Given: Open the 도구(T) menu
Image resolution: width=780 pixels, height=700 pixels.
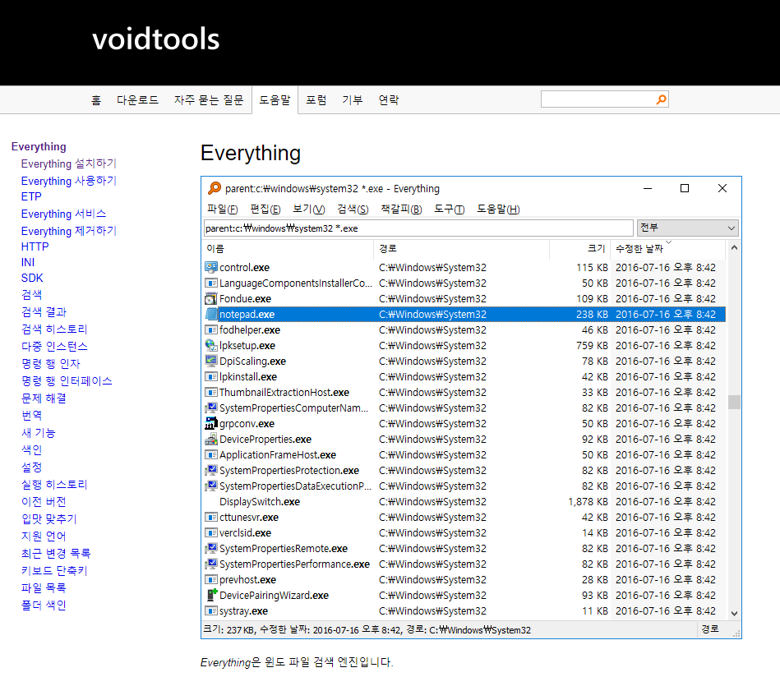Looking at the screenshot, I should [450, 210].
